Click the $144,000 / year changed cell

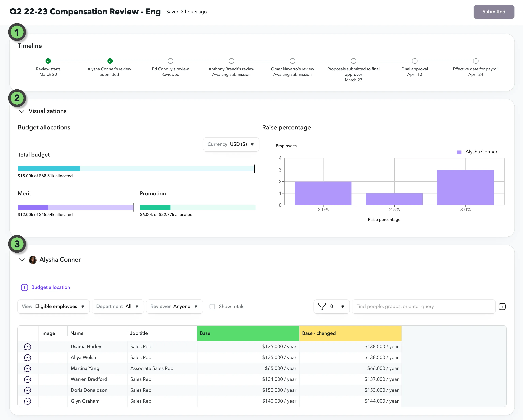[350, 401]
